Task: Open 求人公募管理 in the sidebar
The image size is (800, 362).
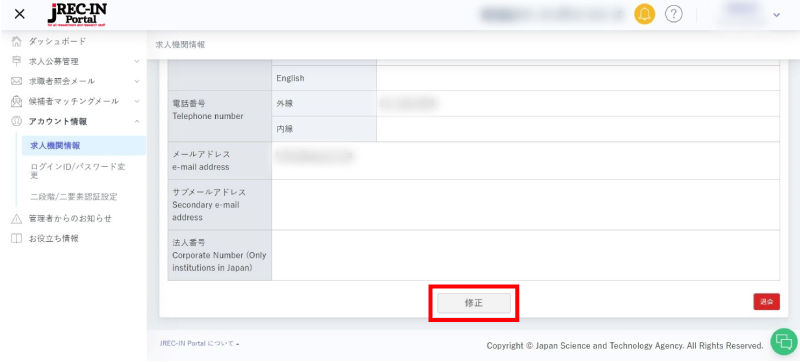Action: tap(54, 61)
